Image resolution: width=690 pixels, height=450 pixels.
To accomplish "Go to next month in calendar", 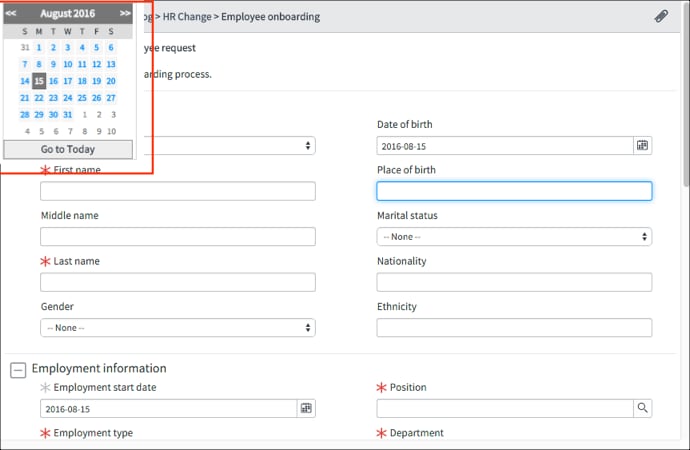I will click(125, 13).
